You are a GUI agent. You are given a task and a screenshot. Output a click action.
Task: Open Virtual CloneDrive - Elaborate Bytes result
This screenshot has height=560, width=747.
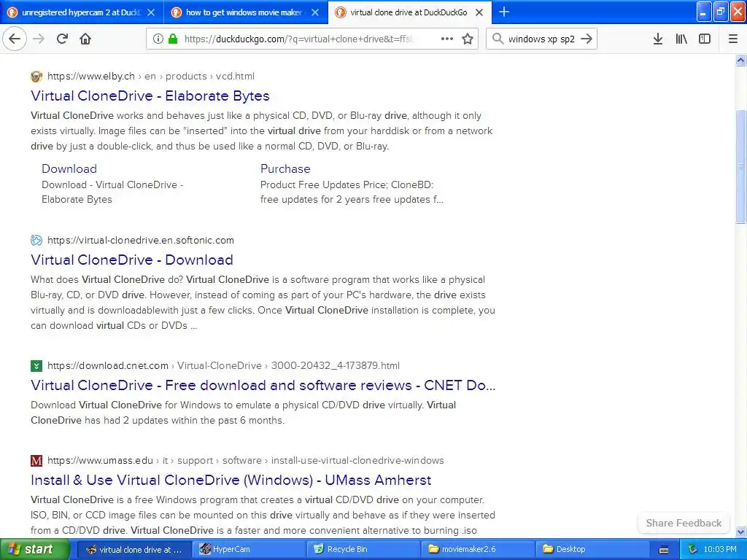pyautogui.click(x=150, y=96)
